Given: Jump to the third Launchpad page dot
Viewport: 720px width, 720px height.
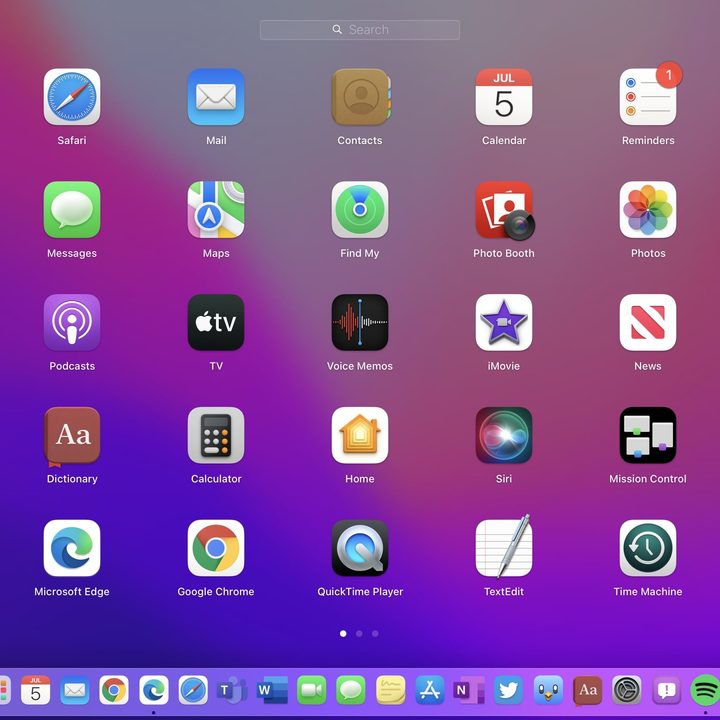Looking at the screenshot, I should pos(375,634).
